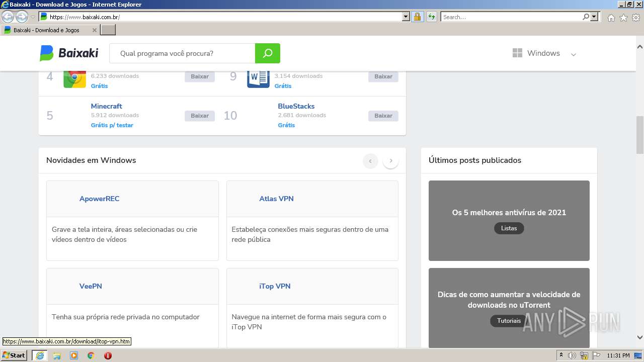Open the address bar dropdown arrow
Screen dimensions: 644x362
pos(406,17)
